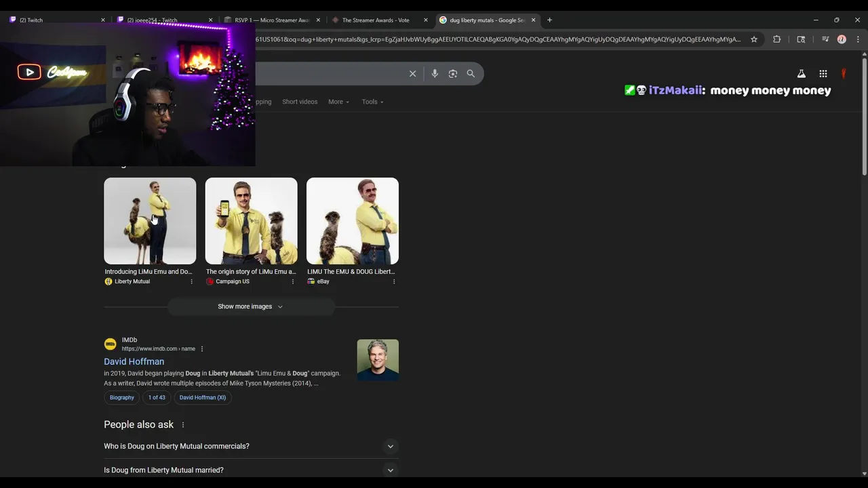The image size is (868, 488).
Task: Expand the More search filters dropdown
Action: (x=338, y=102)
